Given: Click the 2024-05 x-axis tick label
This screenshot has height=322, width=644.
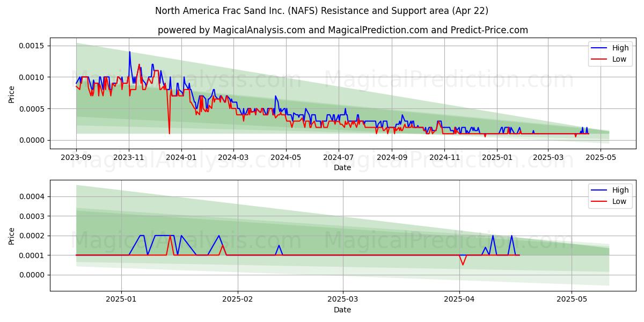Looking at the screenshot, I should click(286, 158).
